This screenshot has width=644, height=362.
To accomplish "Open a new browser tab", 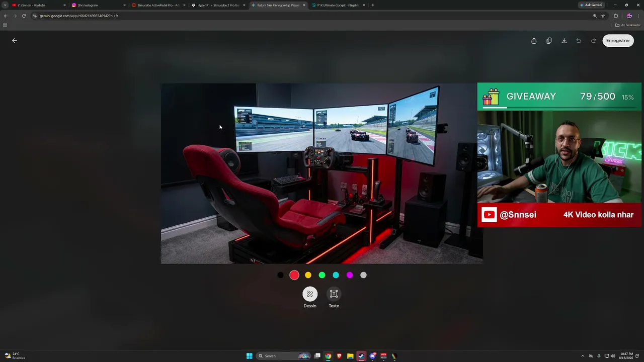I will pos(373,5).
